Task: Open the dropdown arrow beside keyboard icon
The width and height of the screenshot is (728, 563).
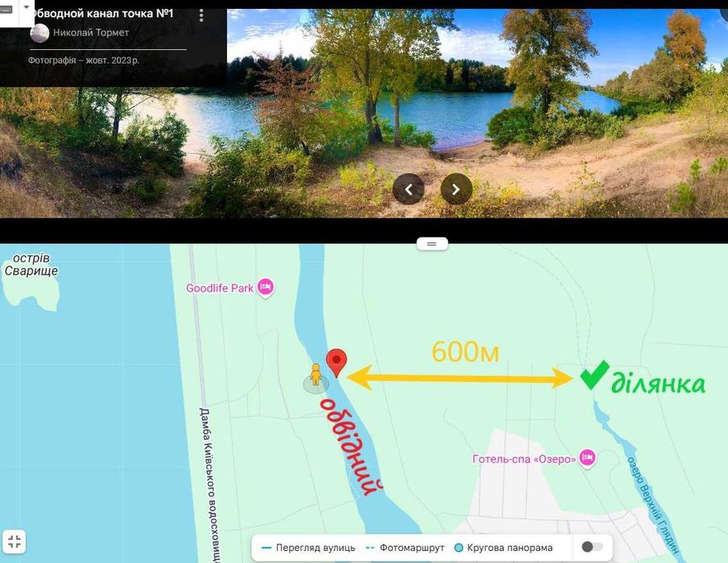Action: (27, 8)
